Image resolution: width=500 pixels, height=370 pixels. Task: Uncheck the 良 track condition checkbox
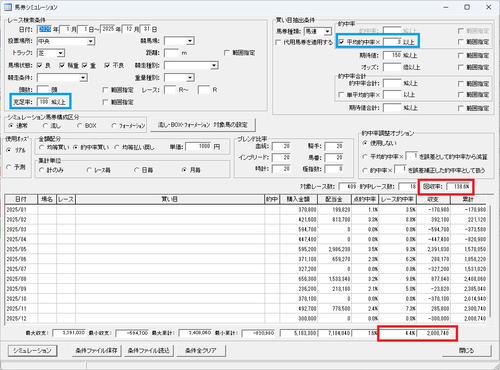(40, 66)
